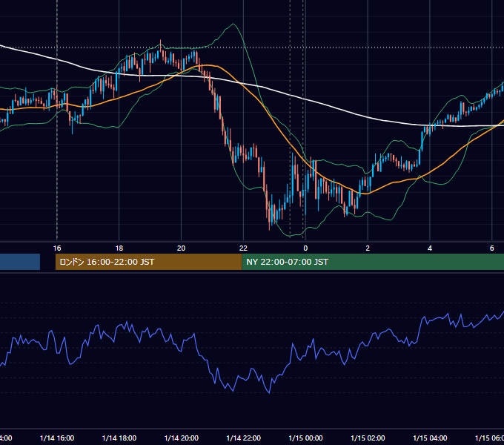Click the 1/15 00:00 time label
Image resolution: width=504 pixels, height=445 pixels.
[x=305, y=438]
